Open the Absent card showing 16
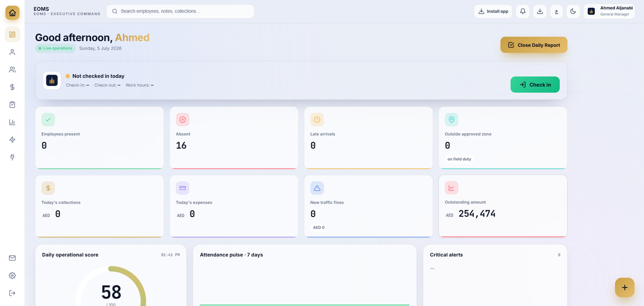 pos(234,138)
